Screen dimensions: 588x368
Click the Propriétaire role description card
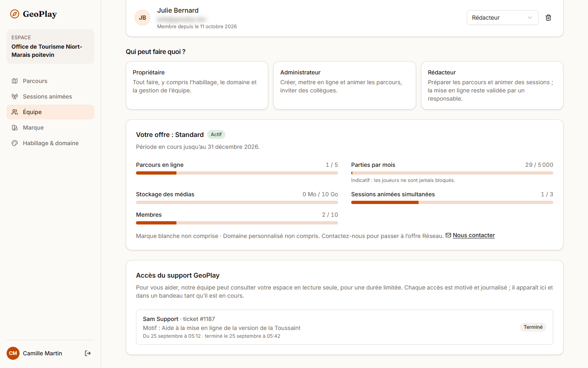coord(197,85)
